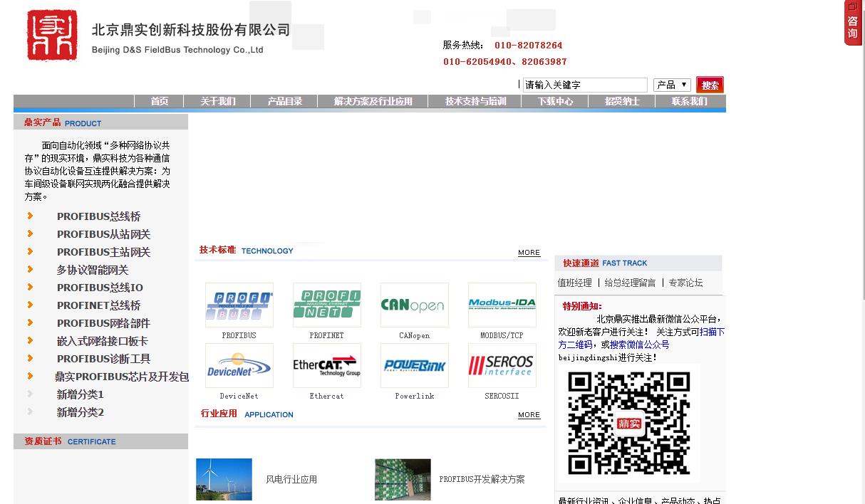Open 给总经理留言 fast track link
This screenshot has height=504, width=865.
tap(630, 283)
